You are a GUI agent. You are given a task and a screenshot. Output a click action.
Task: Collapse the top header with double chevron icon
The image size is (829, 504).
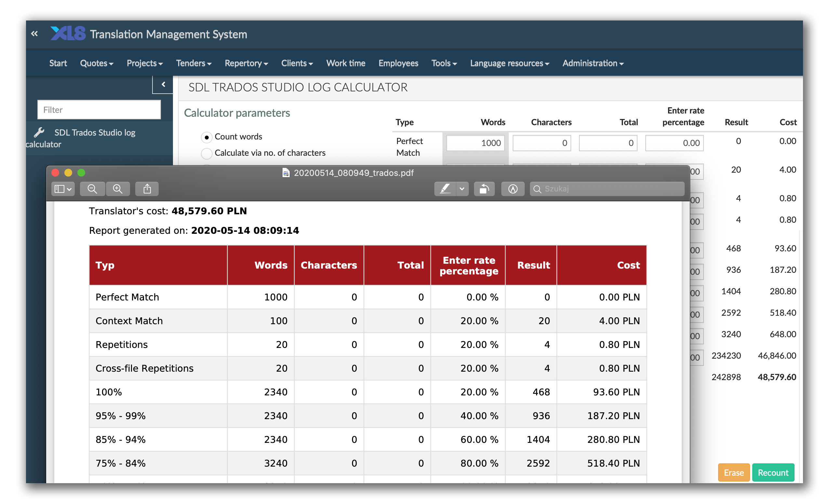34,33
